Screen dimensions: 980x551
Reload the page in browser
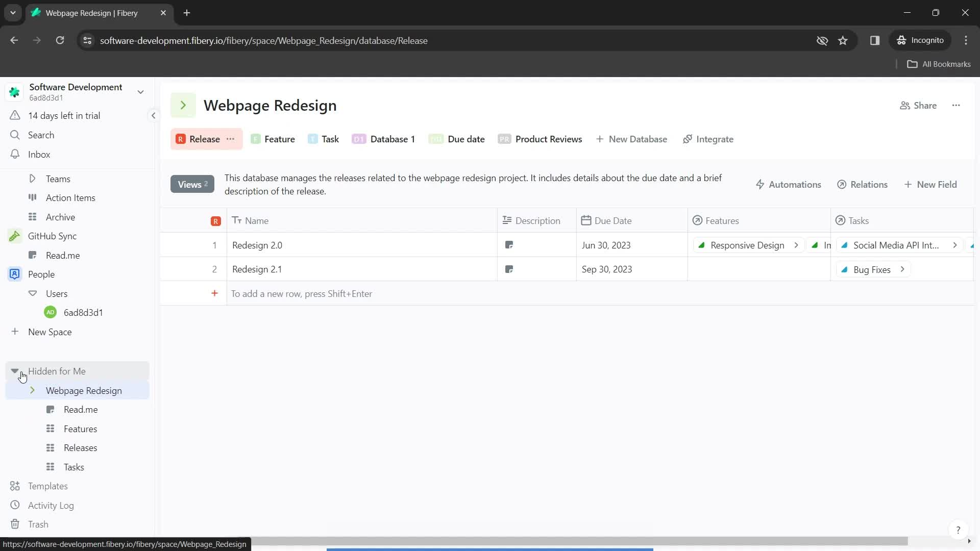coord(60,40)
